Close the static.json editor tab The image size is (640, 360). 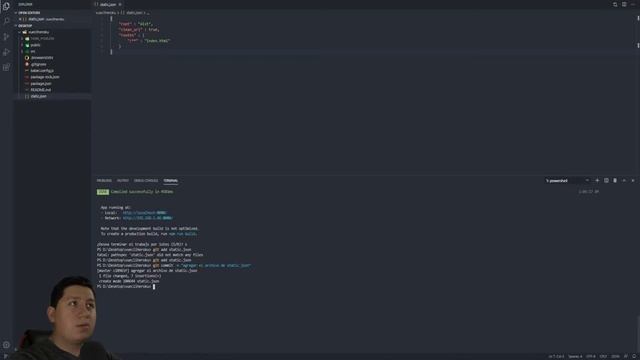120,4
